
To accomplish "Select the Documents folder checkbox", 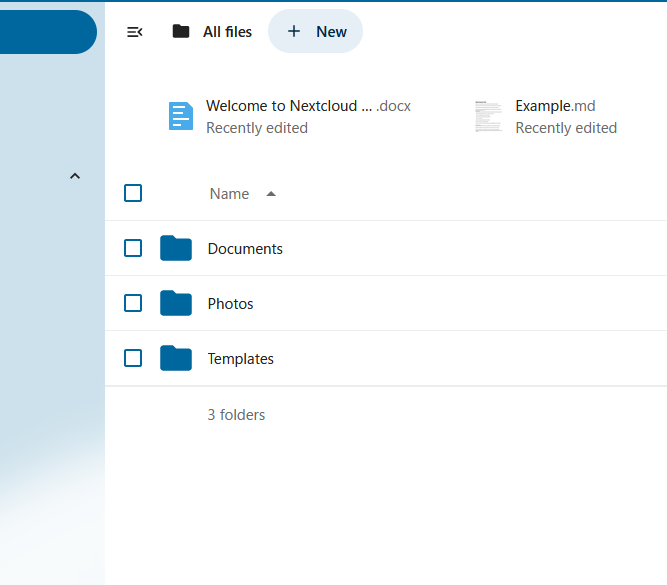I will click(133, 248).
